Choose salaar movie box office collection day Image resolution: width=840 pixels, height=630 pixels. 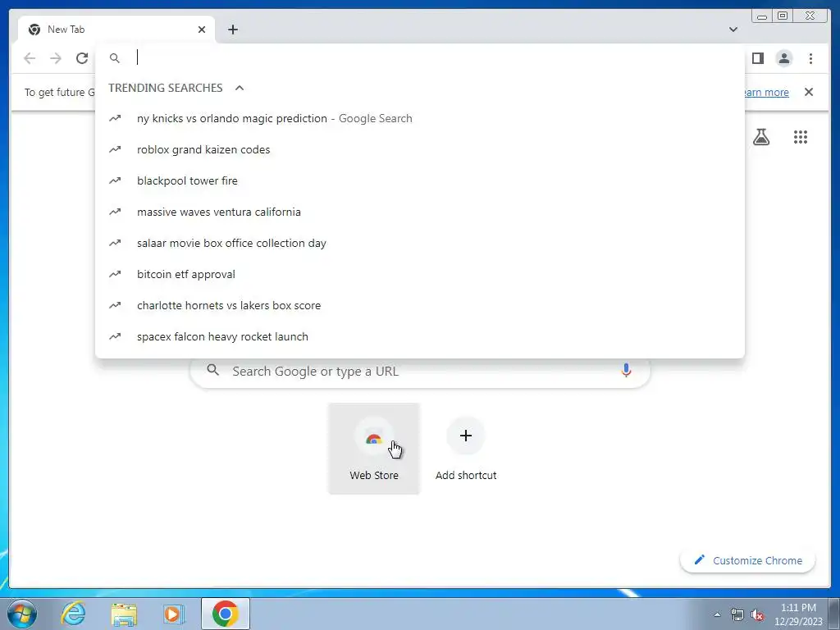[420, 243]
